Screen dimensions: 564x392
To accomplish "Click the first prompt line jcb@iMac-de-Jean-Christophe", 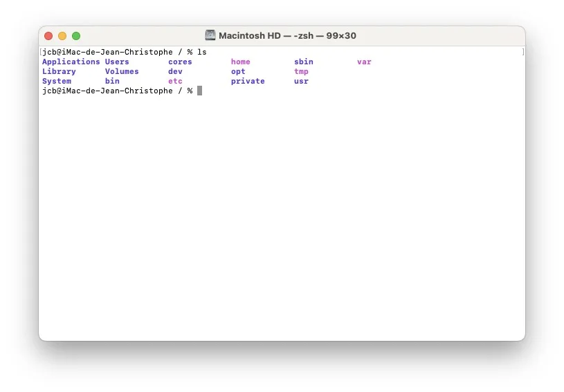I will [107, 52].
